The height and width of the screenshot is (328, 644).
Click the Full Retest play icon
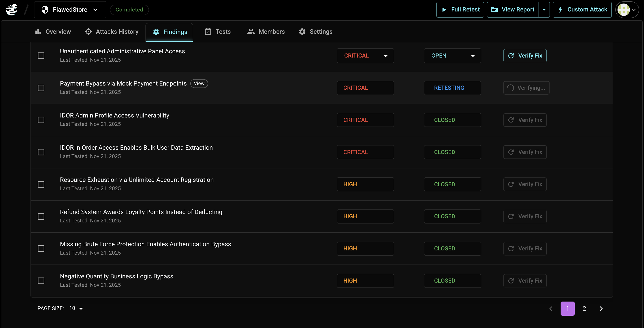click(x=444, y=10)
